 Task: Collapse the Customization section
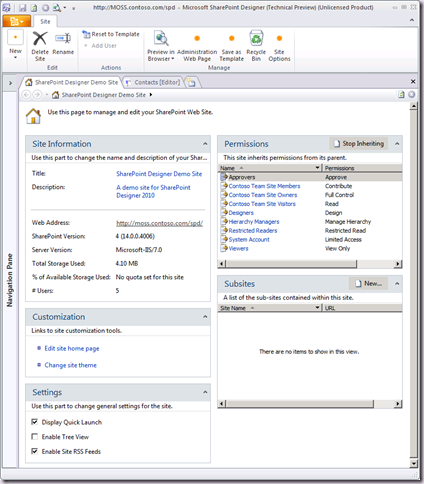205,317
